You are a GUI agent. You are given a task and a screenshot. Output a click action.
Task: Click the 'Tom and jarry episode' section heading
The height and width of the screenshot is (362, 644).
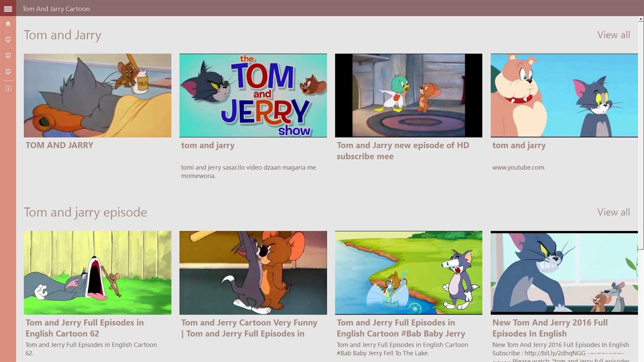(x=85, y=212)
